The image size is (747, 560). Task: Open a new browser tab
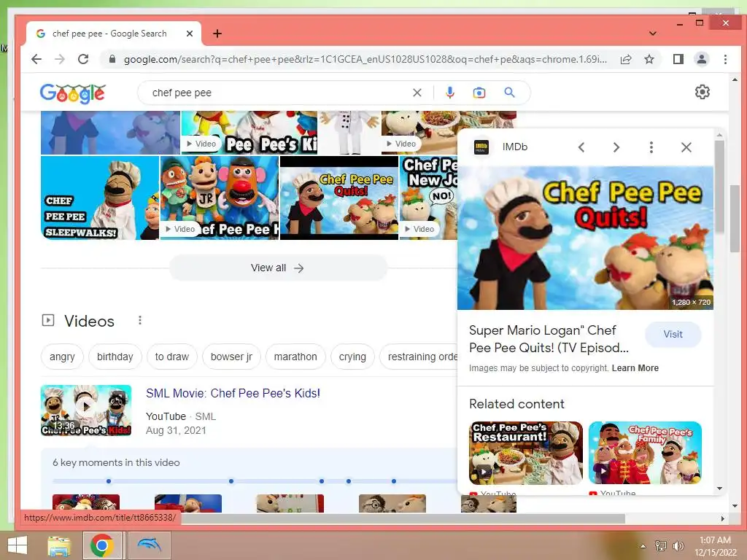(x=217, y=34)
